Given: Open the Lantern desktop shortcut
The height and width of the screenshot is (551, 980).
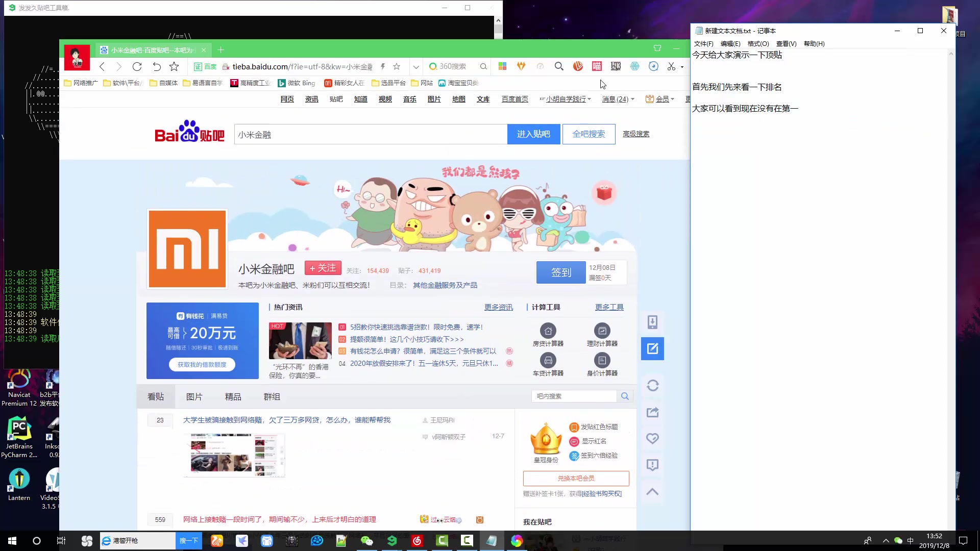Looking at the screenshot, I should (19, 485).
